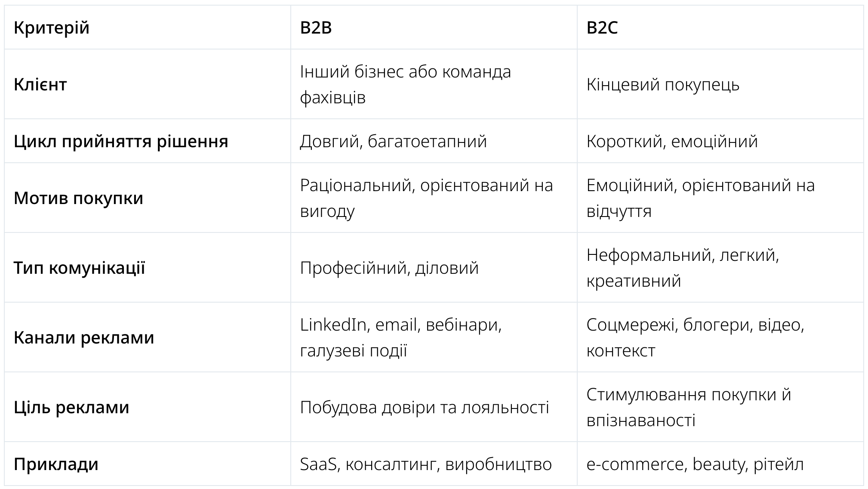Click the Критерій column header
Viewport: 868px width, 489px height.
(x=52, y=28)
